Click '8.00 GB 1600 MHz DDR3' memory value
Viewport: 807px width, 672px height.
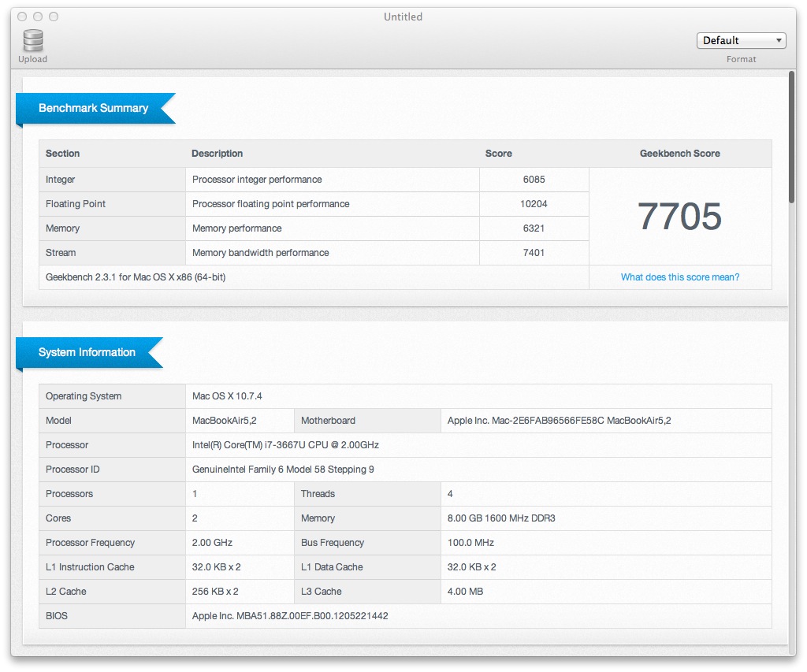click(x=501, y=518)
